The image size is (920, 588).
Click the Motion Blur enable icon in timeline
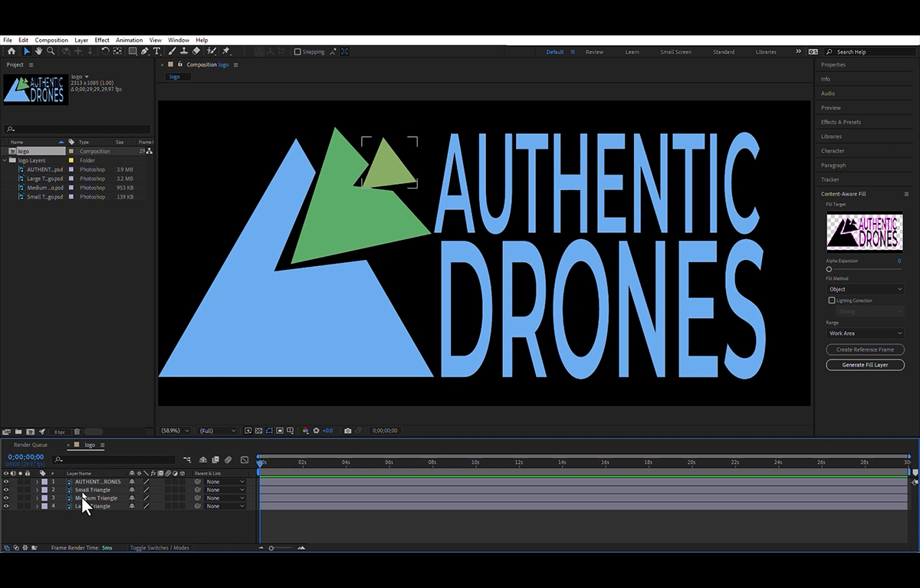(228, 460)
